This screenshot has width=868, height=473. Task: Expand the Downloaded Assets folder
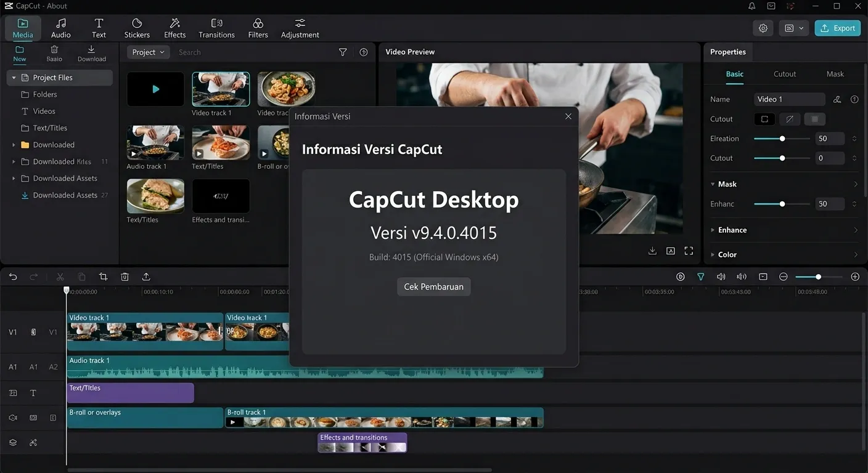click(x=14, y=178)
